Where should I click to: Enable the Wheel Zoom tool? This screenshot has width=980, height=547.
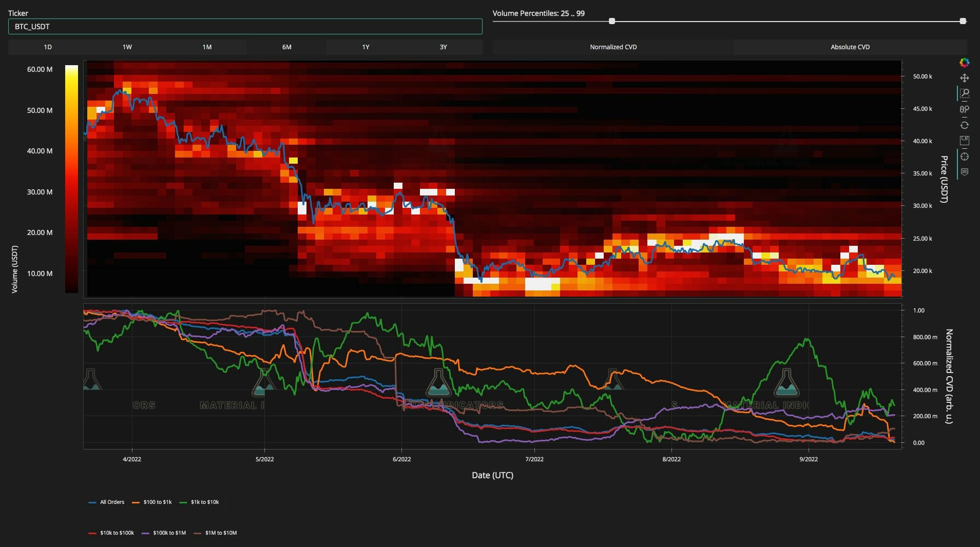click(964, 109)
